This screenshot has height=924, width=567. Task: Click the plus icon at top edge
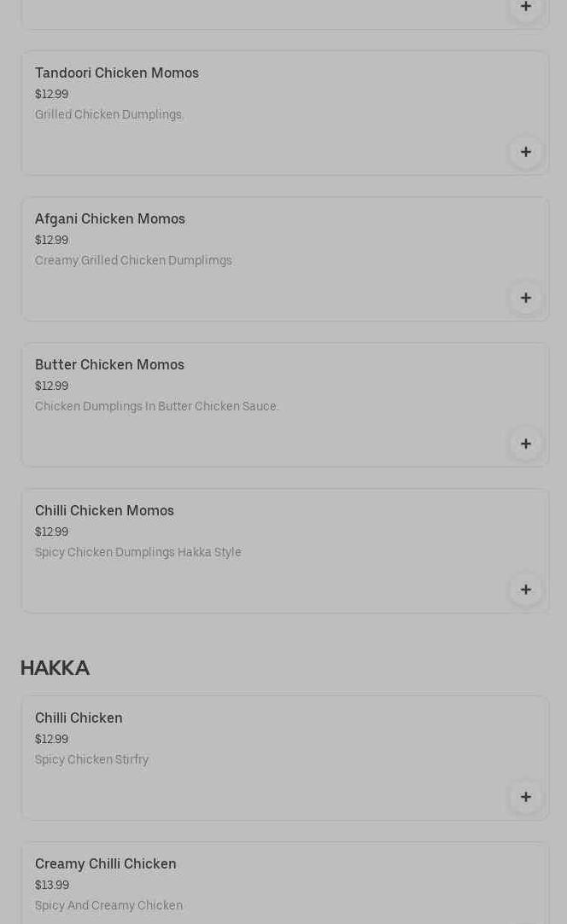(x=526, y=7)
